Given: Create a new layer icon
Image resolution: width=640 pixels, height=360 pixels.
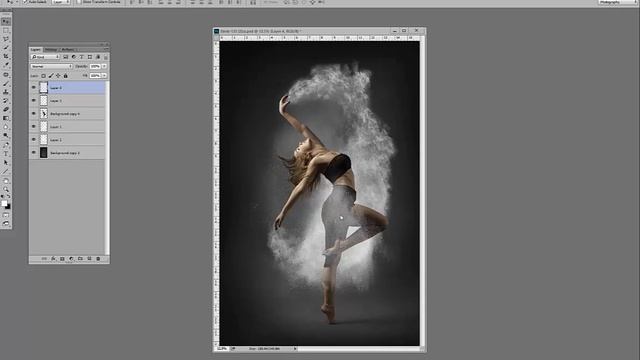Looking at the screenshot, I should pyautogui.click(x=89, y=259).
